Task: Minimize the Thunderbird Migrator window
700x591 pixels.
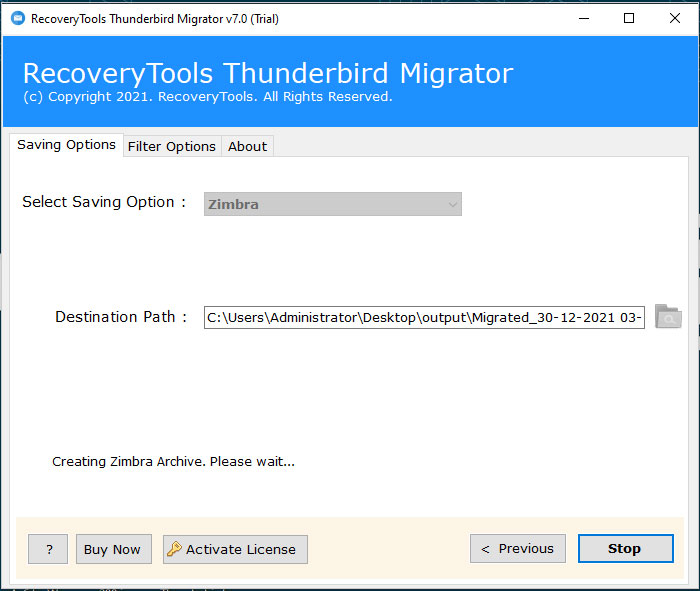Action: (x=584, y=19)
